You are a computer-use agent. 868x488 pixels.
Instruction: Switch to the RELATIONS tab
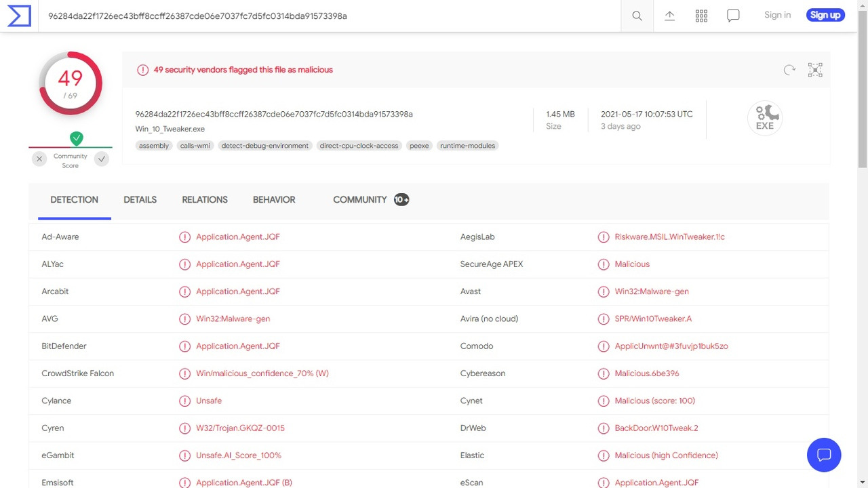205,200
